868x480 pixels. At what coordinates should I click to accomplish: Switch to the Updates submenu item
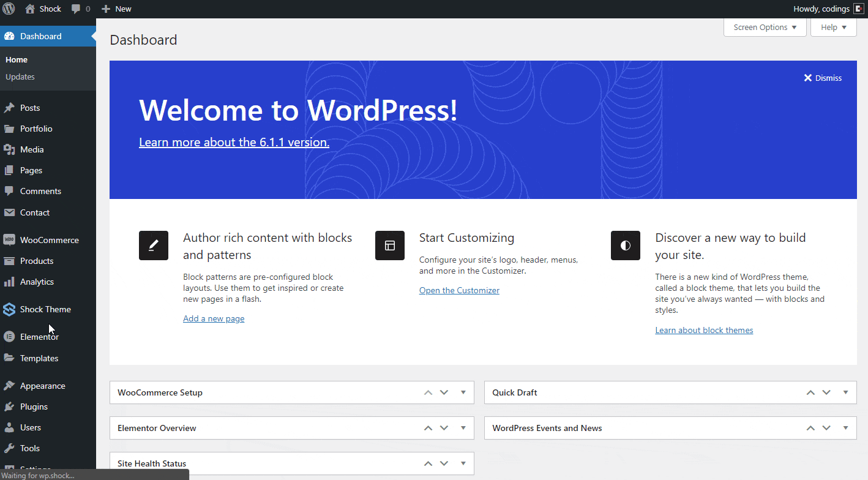click(20, 77)
